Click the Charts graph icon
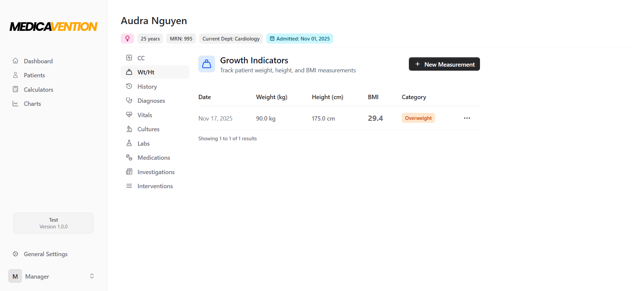 pos(15,103)
